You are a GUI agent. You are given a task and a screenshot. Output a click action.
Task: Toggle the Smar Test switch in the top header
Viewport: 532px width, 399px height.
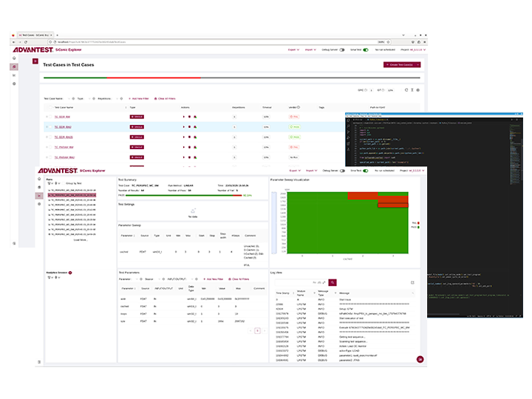click(366, 50)
